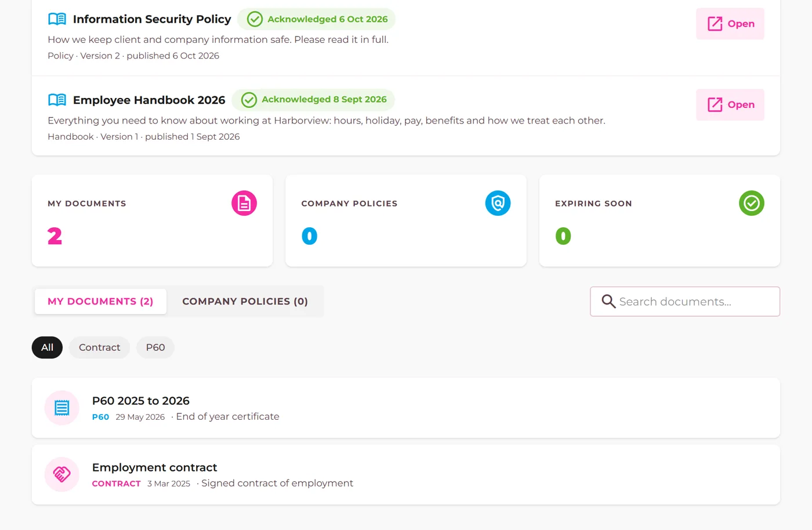Click the '3 Mar 2025' date
This screenshot has height=530, width=812.
tap(169, 484)
